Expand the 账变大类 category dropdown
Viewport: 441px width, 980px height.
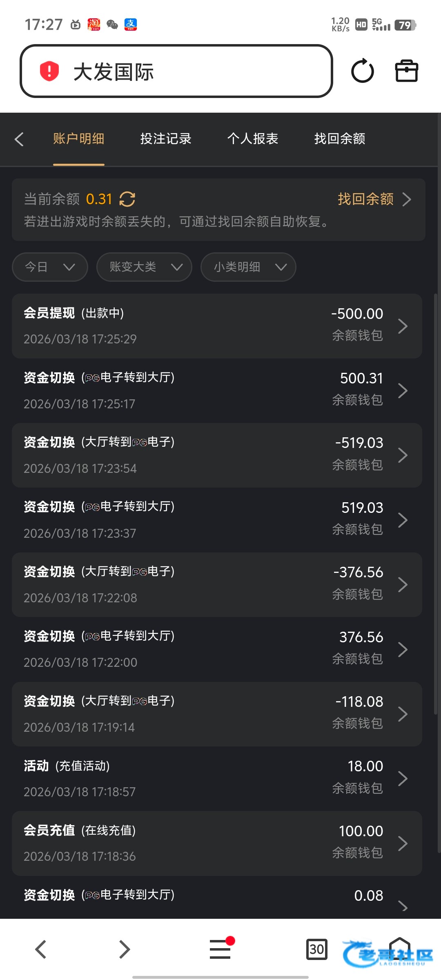tap(144, 267)
